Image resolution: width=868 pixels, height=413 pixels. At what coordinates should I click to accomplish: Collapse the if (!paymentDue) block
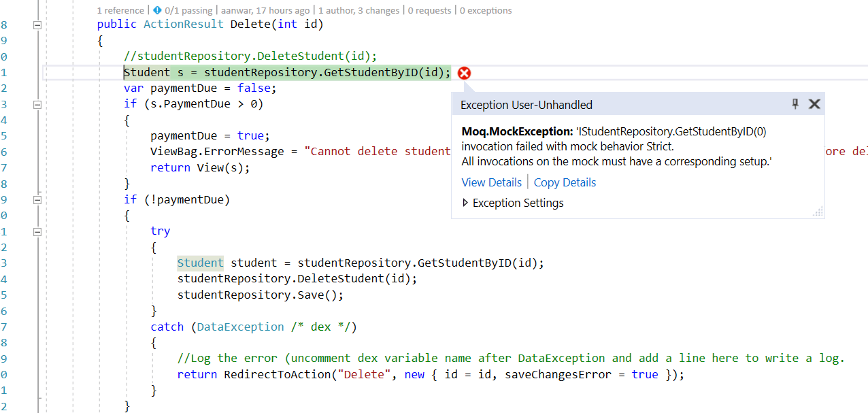[37, 199]
